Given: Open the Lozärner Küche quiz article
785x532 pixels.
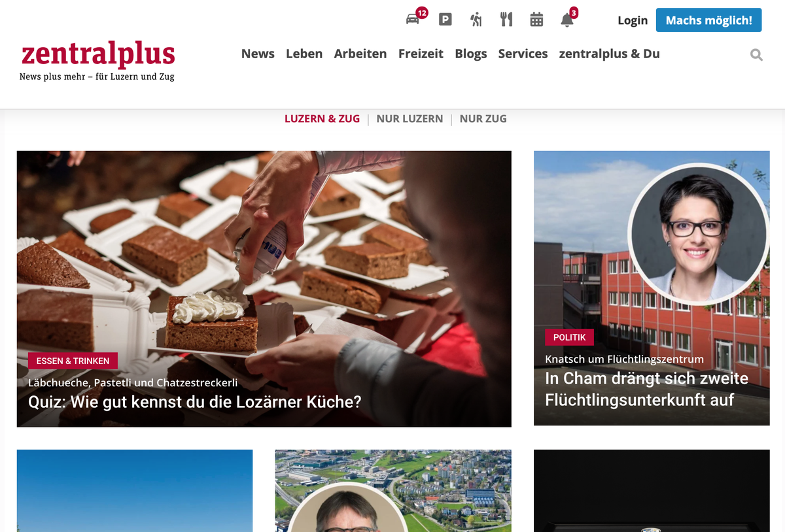Looking at the screenshot, I should click(195, 401).
